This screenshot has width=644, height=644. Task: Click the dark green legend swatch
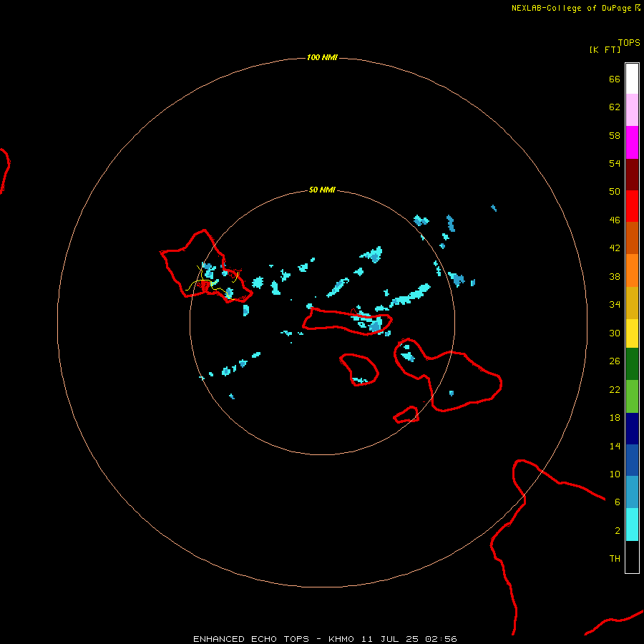(632, 364)
